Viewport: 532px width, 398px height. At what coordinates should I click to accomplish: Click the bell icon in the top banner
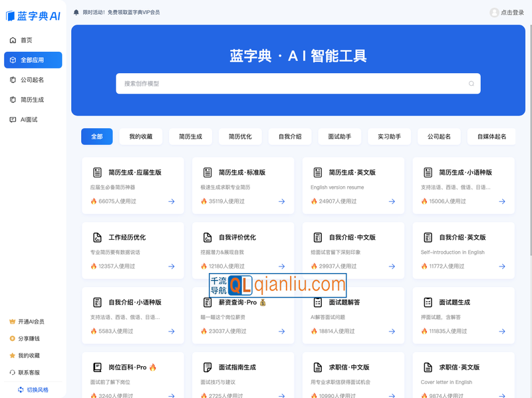click(x=76, y=11)
